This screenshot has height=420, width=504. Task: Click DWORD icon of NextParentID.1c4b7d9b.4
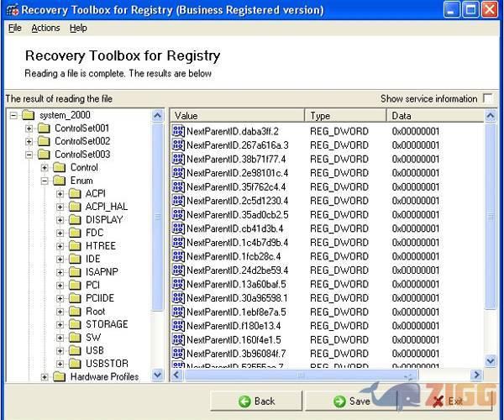178,242
